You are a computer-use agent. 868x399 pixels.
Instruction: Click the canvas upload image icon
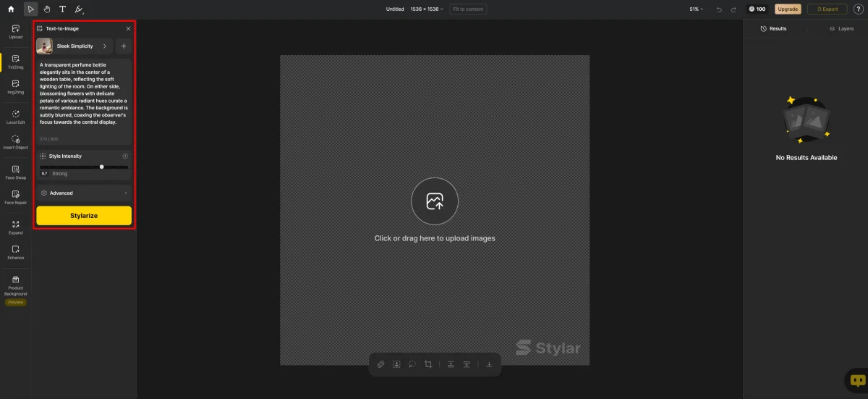[x=435, y=201]
